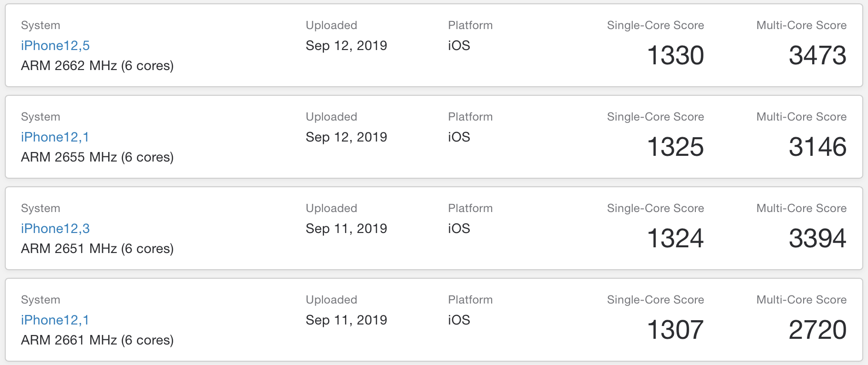Viewport: 868px width, 365px height.
Task: Select the 2720 multi-core score
Action: pyautogui.click(x=817, y=330)
